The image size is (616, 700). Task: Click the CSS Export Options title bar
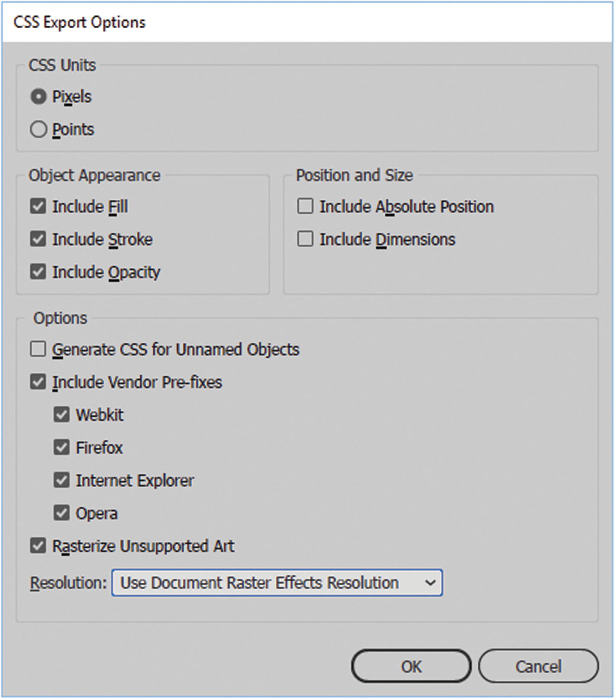303,22
